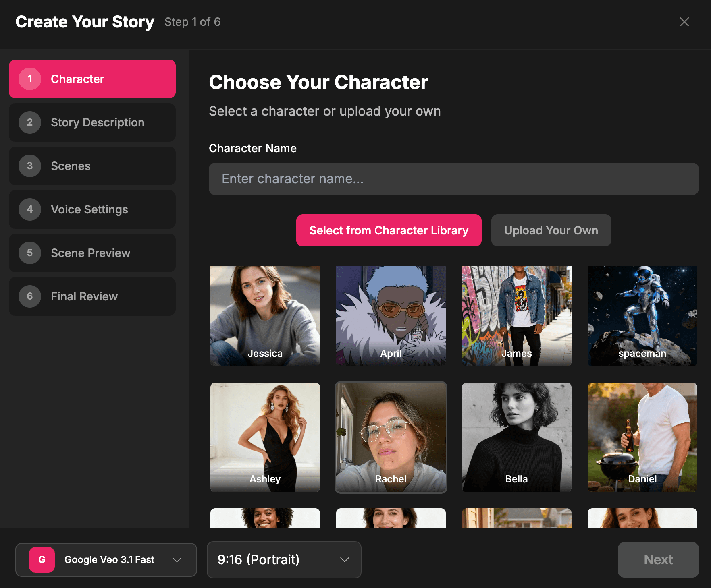The image size is (711, 588).
Task: Select the Jessica character thumbnail
Action: tap(265, 316)
